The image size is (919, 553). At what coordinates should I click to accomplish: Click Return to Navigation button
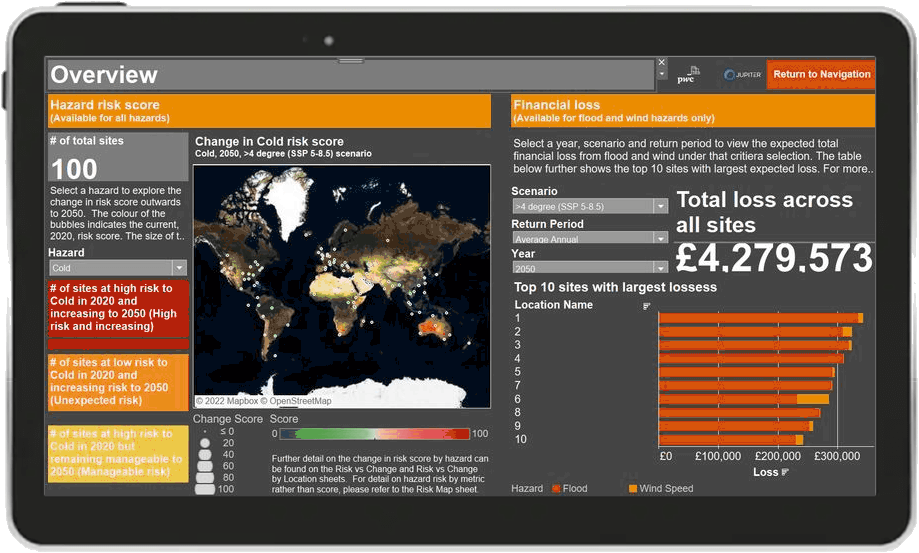click(x=821, y=75)
